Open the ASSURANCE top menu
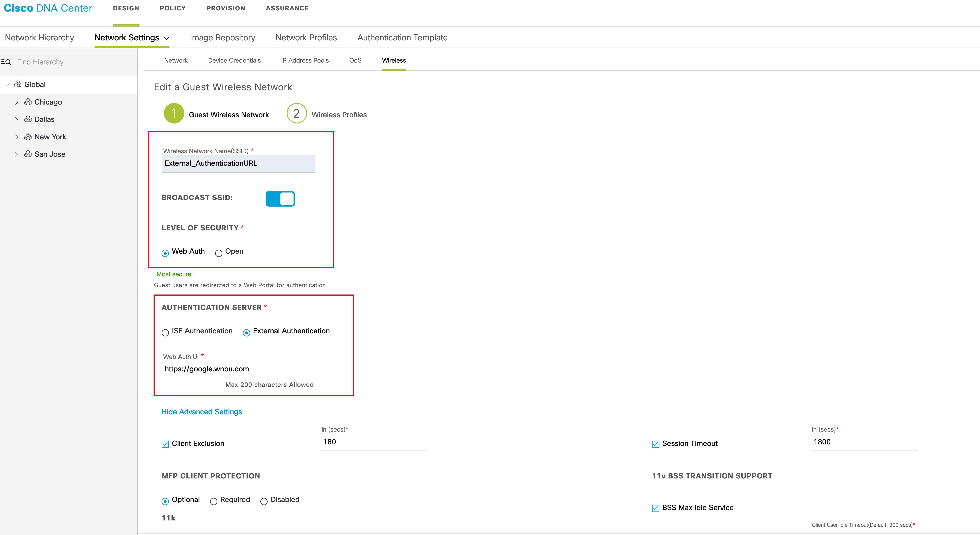 [x=287, y=8]
